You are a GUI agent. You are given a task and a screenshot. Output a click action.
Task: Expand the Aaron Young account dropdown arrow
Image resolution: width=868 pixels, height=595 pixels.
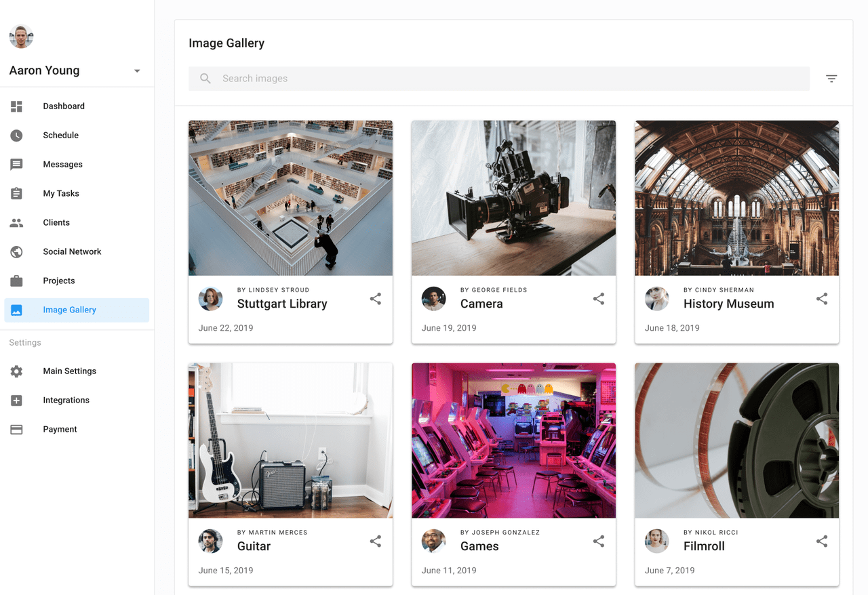pyautogui.click(x=137, y=71)
